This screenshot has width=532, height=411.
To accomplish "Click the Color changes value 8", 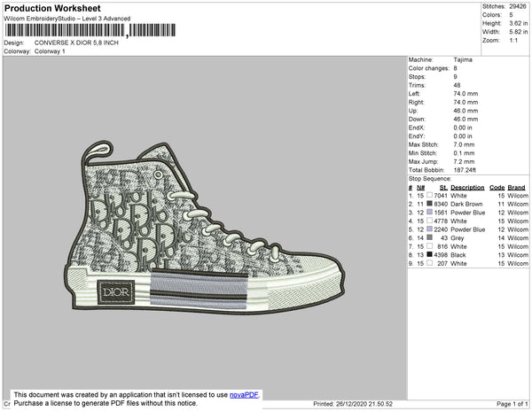I will coord(456,68).
